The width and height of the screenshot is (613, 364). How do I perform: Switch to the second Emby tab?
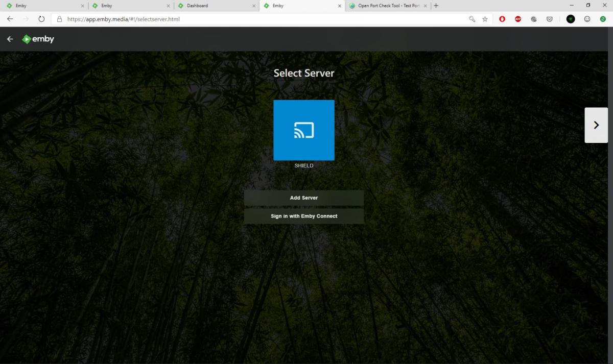[x=130, y=6]
